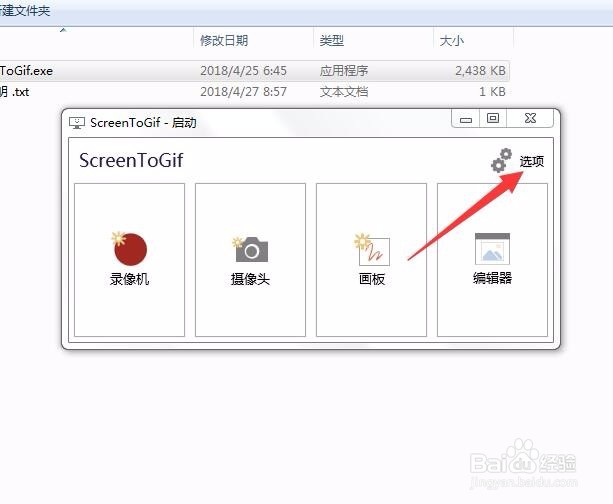Click the 1 KB size cell

(493, 91)
